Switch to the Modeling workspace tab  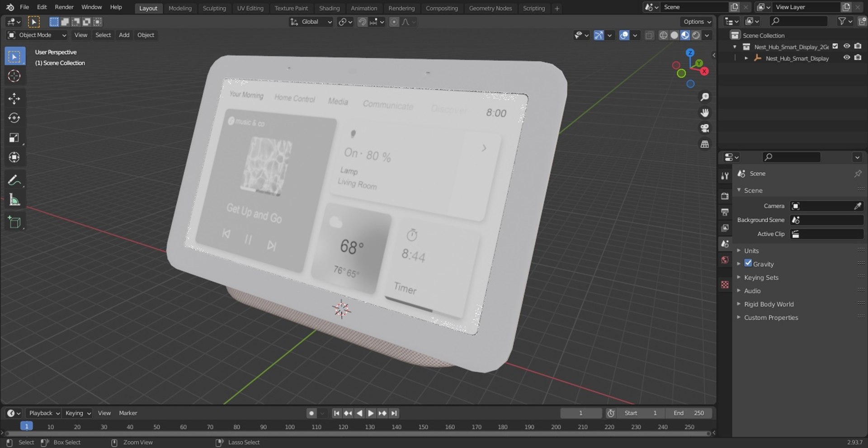[x=180, y=8]
